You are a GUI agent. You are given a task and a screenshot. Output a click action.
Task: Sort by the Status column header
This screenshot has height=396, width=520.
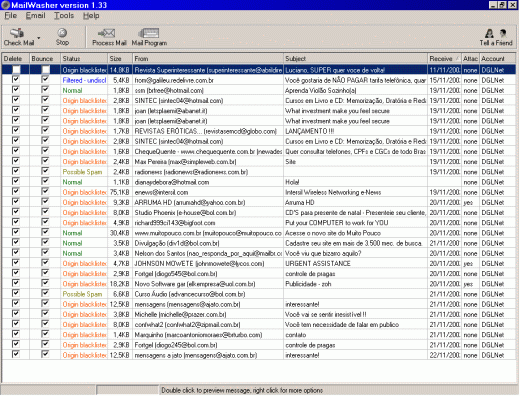coord(84,59)
